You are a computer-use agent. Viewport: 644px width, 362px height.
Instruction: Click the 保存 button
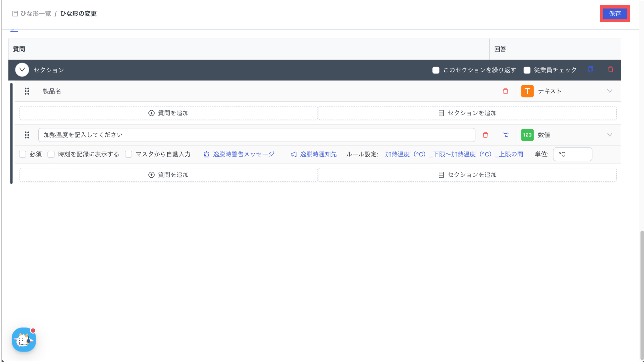[615, 14]
